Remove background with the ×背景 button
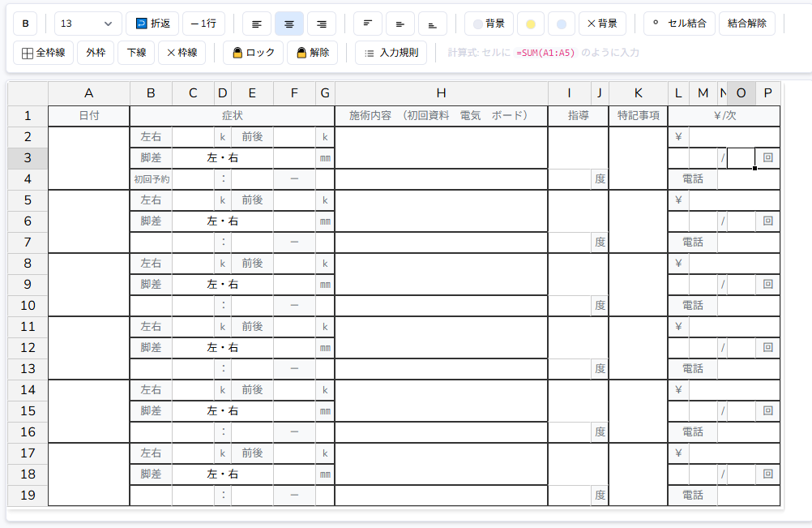The height and width of the screenshot is (528, 812). (602, 24)
